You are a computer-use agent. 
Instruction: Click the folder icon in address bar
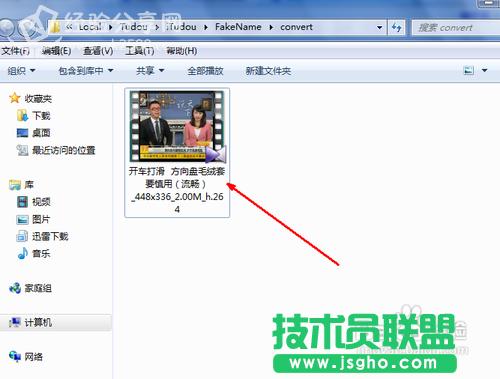(x=55, y=27)
